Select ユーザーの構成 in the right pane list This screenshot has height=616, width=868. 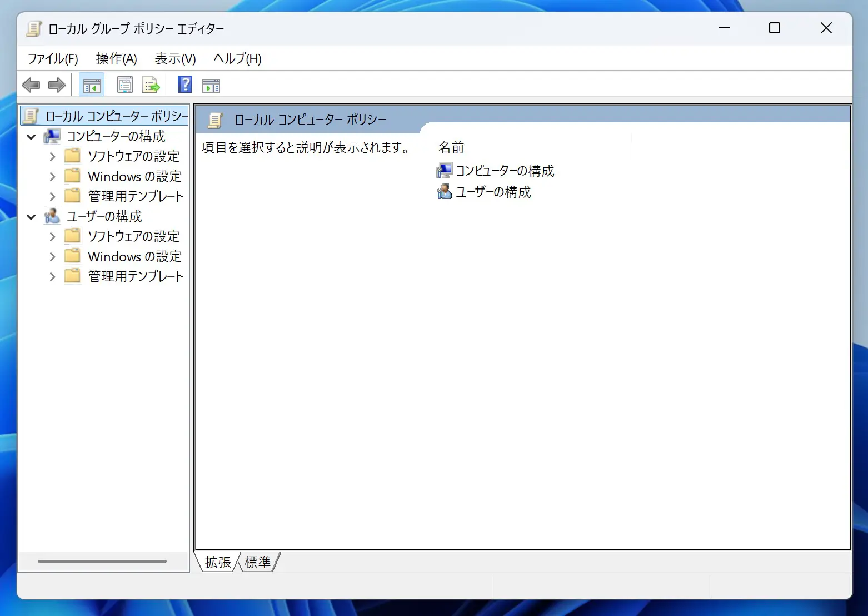pos(492,192)
